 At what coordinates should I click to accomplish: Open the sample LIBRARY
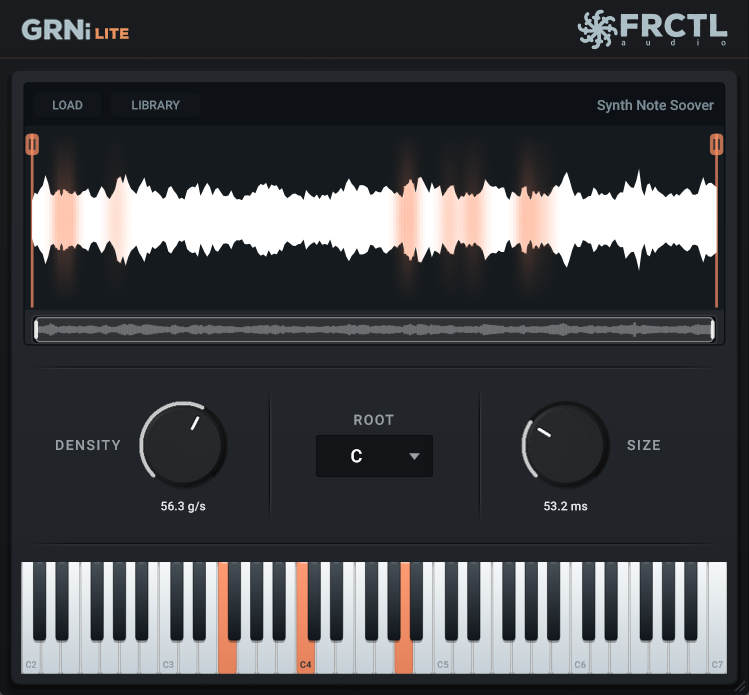(x=155, y=105)
